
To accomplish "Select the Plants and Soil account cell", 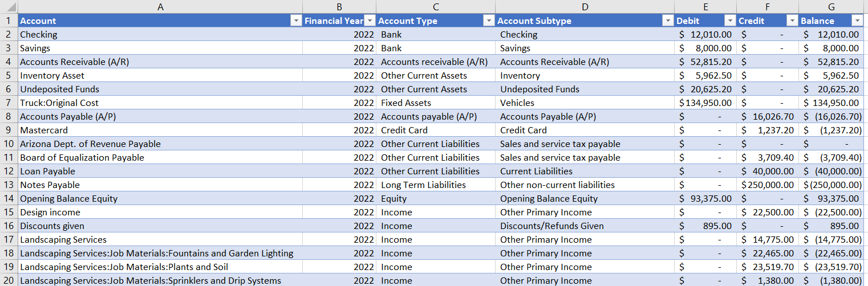I will tap(160, 267).
